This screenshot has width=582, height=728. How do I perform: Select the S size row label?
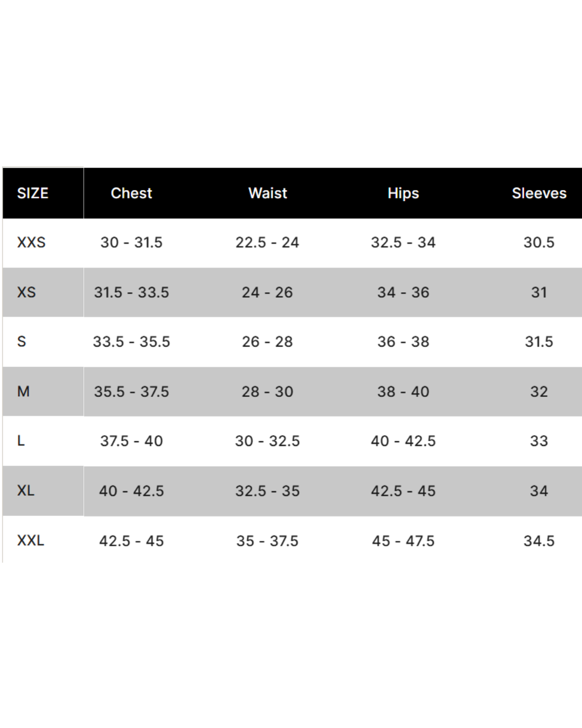click(22, 341)
